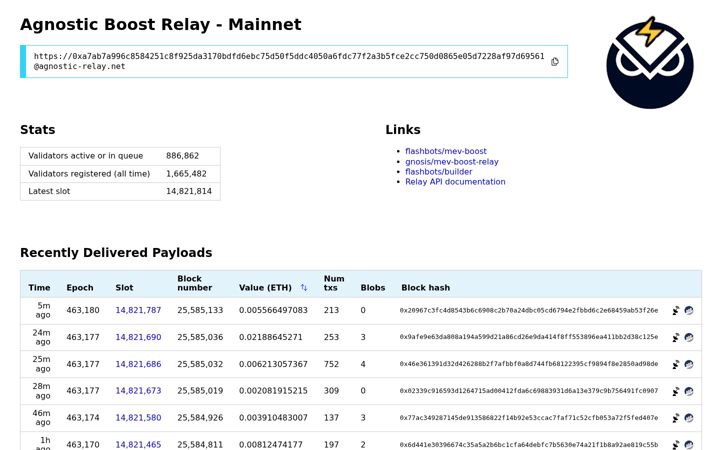Viewport: 720px width, 450px height.
Task: Select epoch 463,180 cell
Action: (83, 310)
